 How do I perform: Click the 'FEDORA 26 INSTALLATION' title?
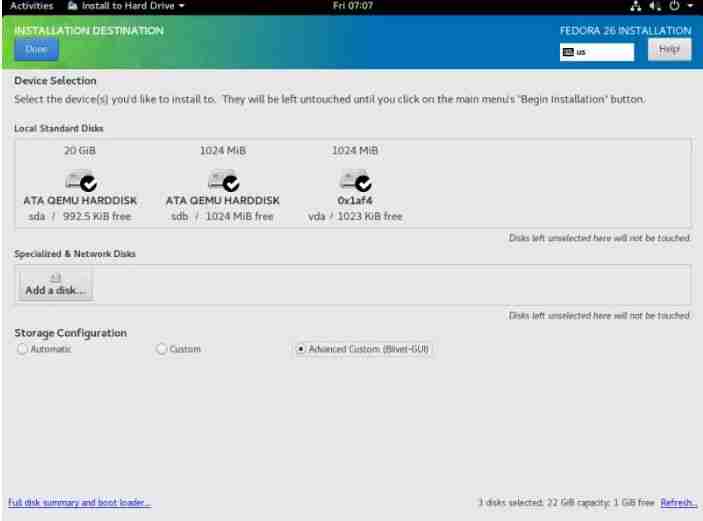click(x=625, y=30)
